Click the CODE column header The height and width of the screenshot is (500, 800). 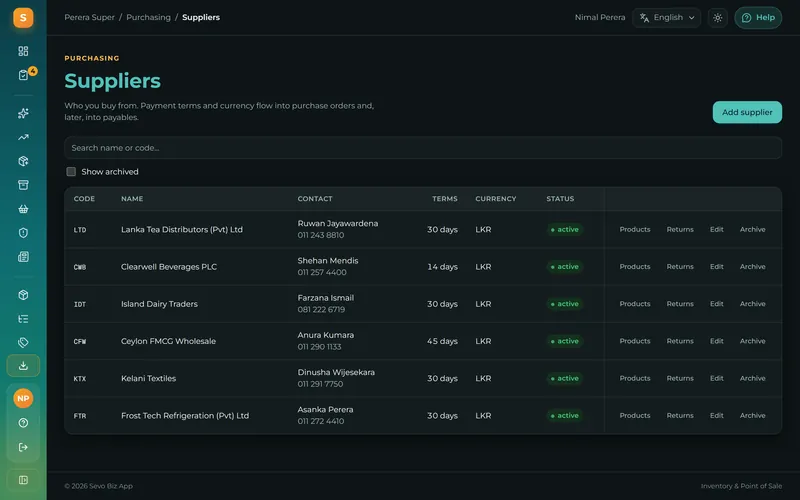pyautogui.click(x=84, y=199)
